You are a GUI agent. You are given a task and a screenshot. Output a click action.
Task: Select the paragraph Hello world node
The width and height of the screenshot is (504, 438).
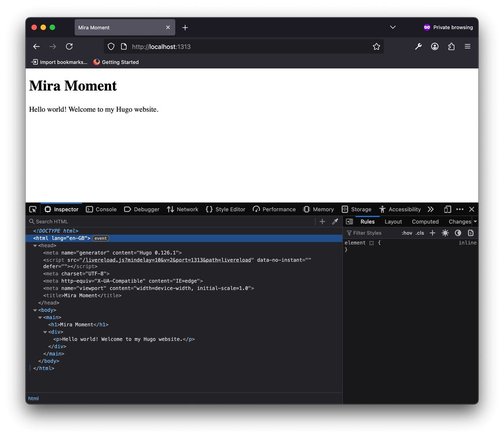[x=124, y=339]
